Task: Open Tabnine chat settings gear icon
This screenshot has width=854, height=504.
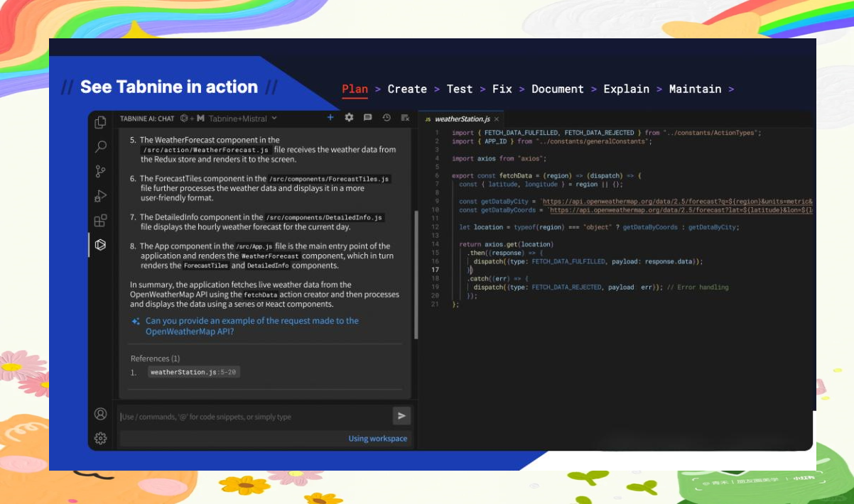Action: [x=349, y=118]
